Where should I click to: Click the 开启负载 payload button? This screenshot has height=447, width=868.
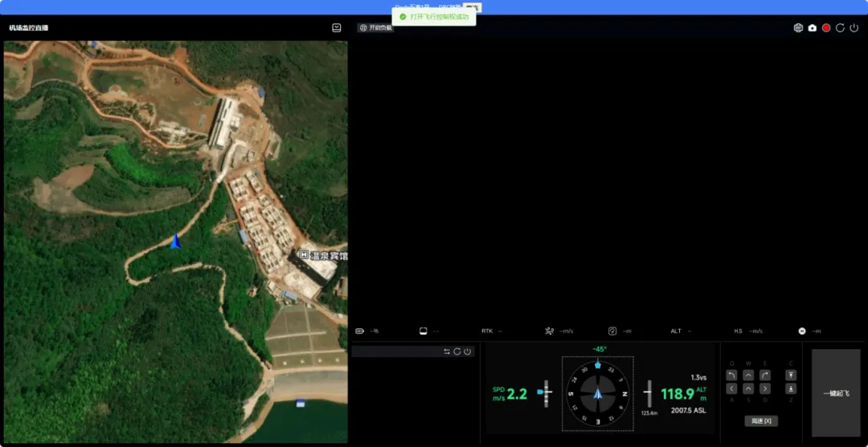376,28
